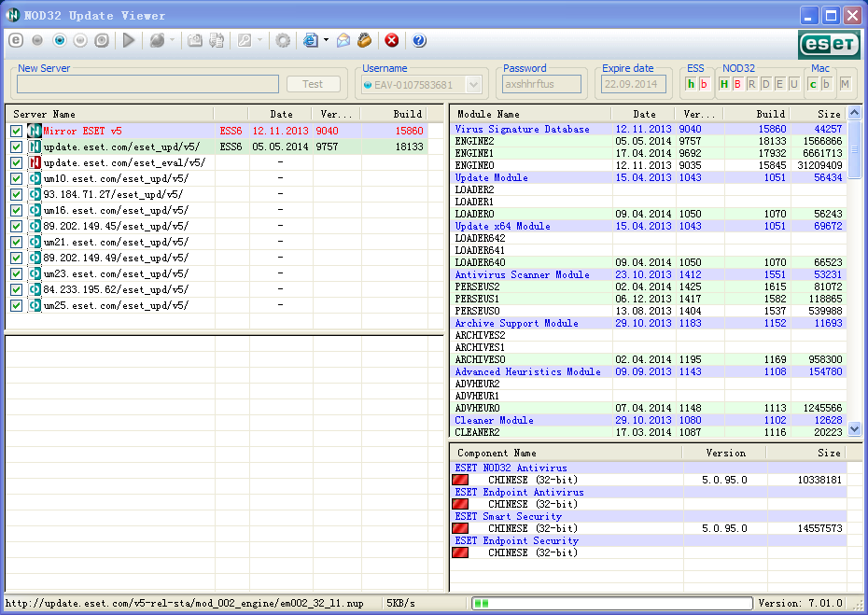Open the Username combo box dropdown
This screenshot has width=868, height=615.
click(473, 85)
